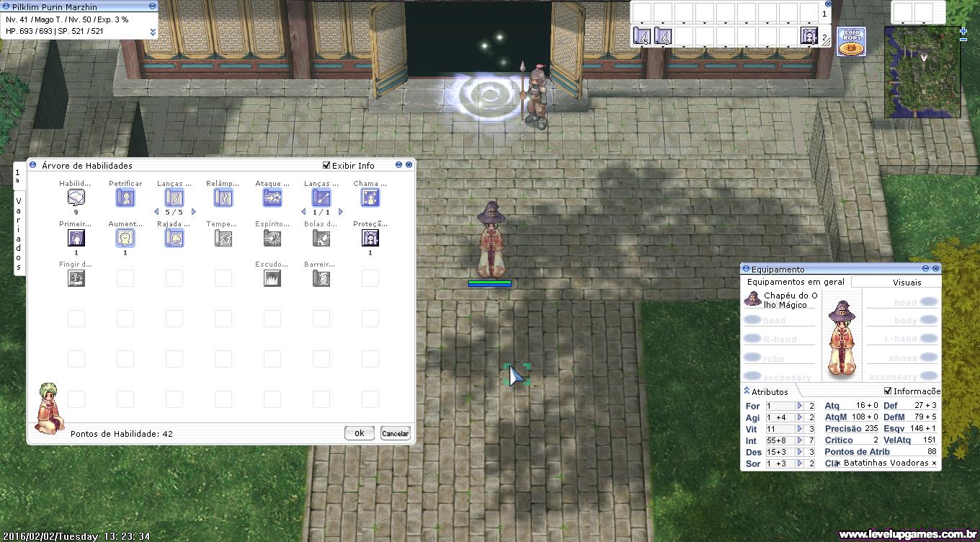This screenshot has width=980, height=542.
Task: Toggle the Exibir Info checkbox
Action: tap(326, 165)
